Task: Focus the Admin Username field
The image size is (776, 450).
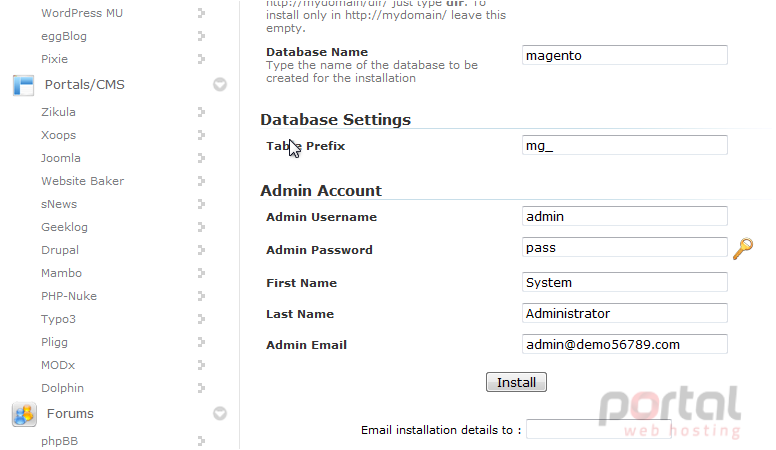Action: pyautogui.click(x=625, y=216)
